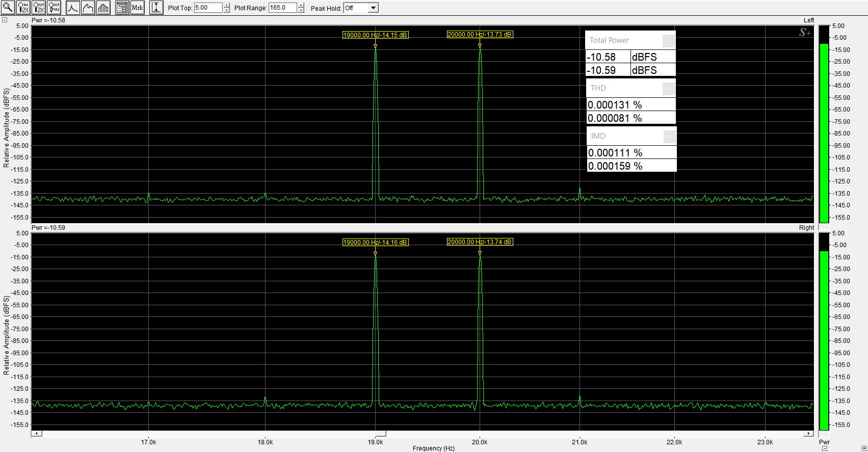
Task: Open the Peak Hold dropdown
Action: (373, 8)
